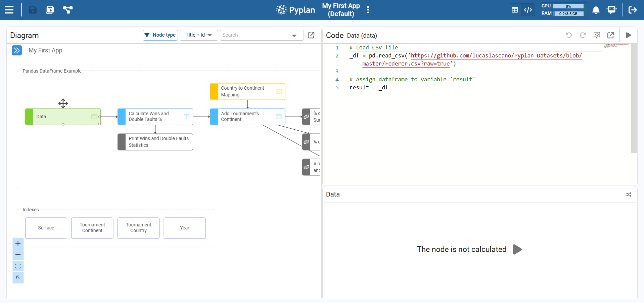
Task: Calculate the node from the Data panel
Action: 517,249
